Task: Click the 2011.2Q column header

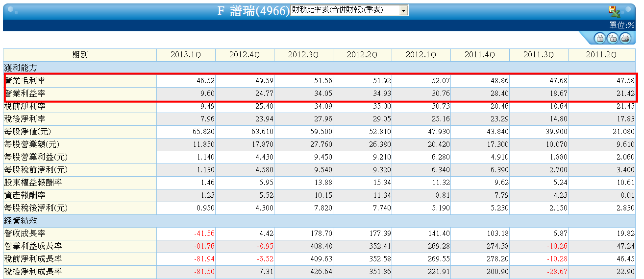Action: [x=601, y=55]
